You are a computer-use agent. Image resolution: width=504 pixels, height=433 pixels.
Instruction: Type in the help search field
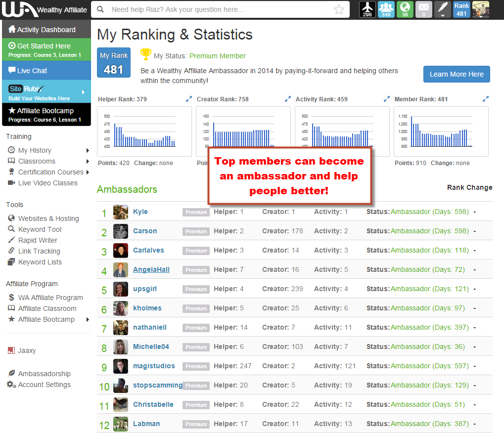(219, 9)
